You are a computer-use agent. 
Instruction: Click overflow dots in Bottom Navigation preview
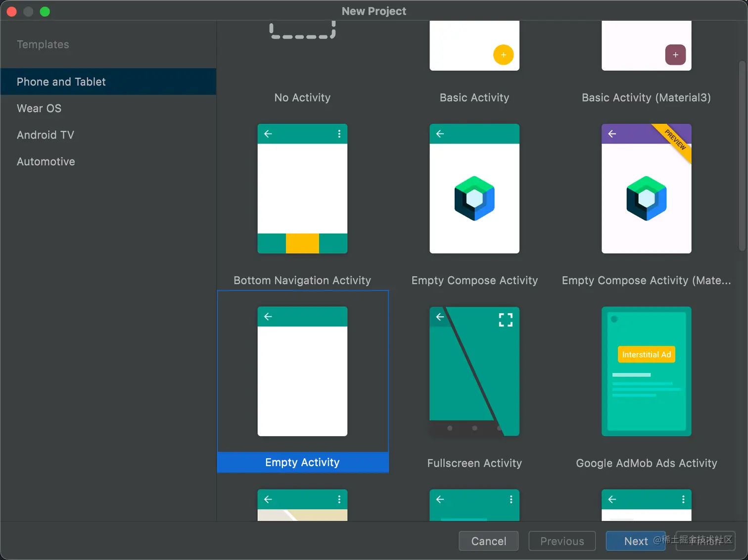[339, 134]
